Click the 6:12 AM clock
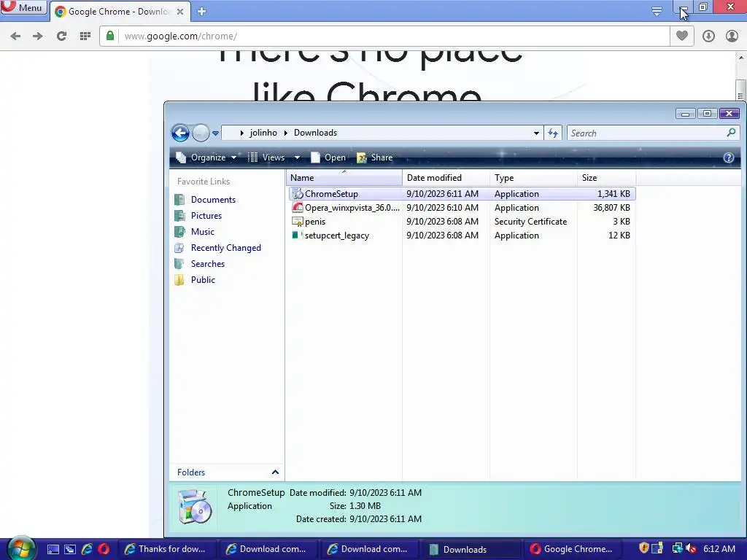 [719, 549]
